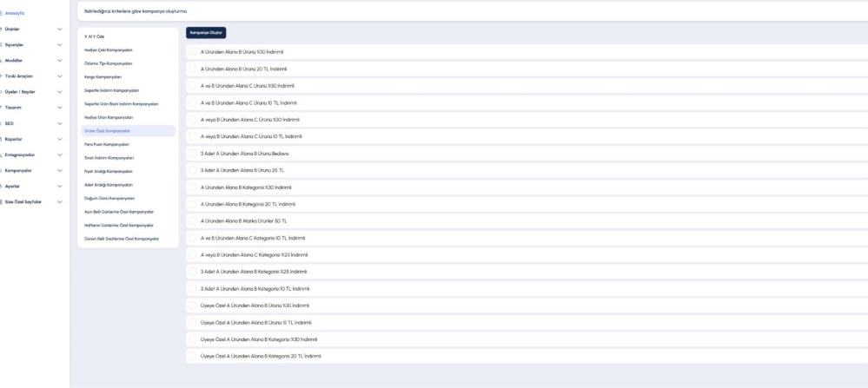This screenshot has width=868, height=388.
Task: Select X Al Y Öde campaign type
Action: point(94,36)
